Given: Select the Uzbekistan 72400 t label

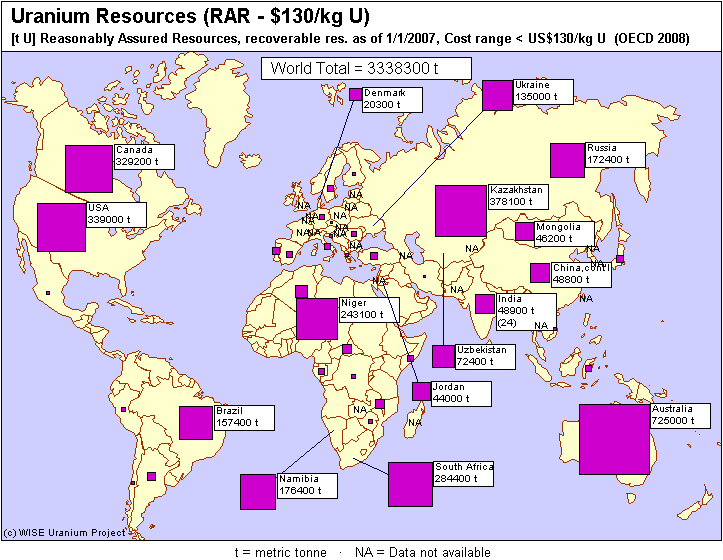Looking at the screenshot, I should pyautogui.click(x=486, y=357).
